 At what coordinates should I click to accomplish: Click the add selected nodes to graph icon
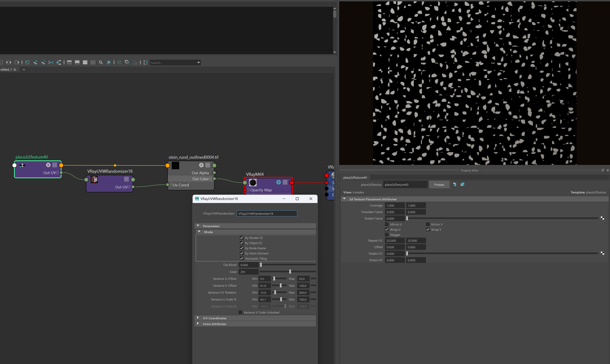pyautogui.click(x=35, y=63)
